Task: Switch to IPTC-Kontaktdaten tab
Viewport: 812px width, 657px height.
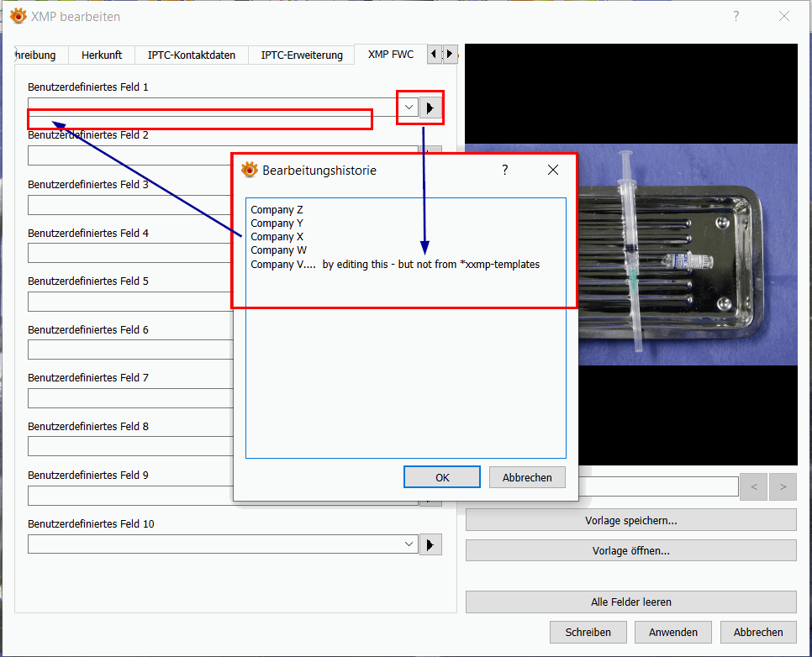Action: coord(192,55)
